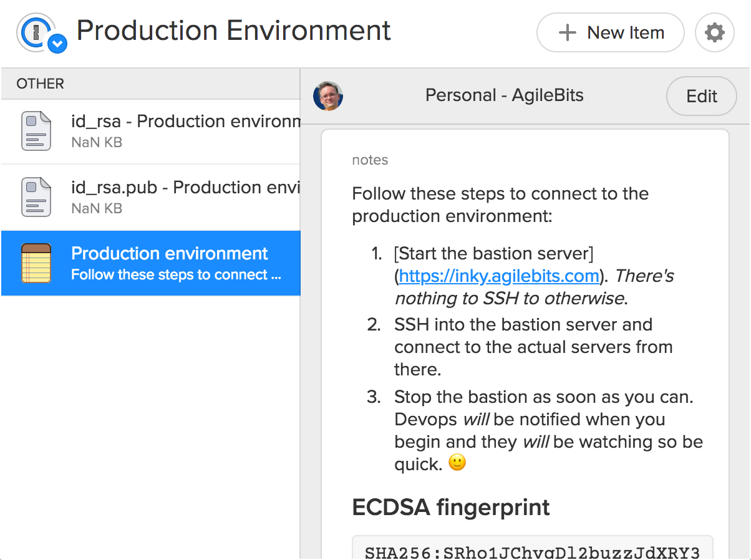The height and width of the screenshot is (560, 751).
Task: Click the notes field label
Action: click(x=370, y=160)
